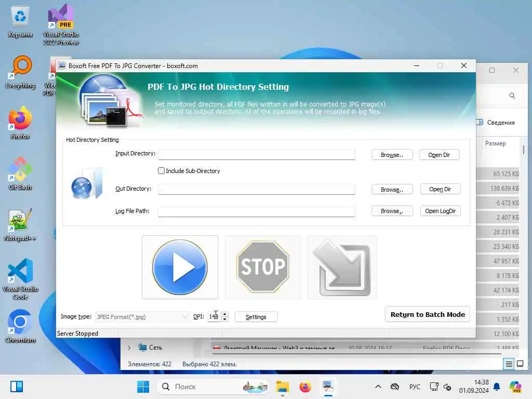Open the Everything search desktop icon
532x399 pixels.
coord(20,72)
